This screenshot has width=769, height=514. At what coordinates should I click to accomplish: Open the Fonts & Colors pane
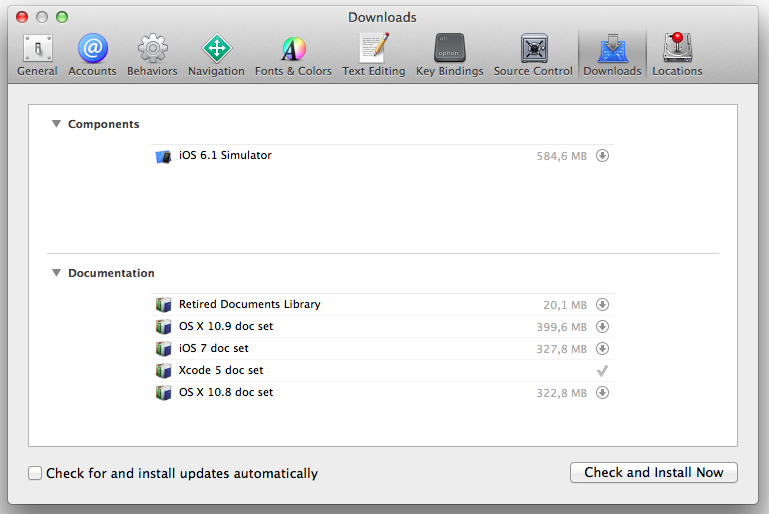293,55
